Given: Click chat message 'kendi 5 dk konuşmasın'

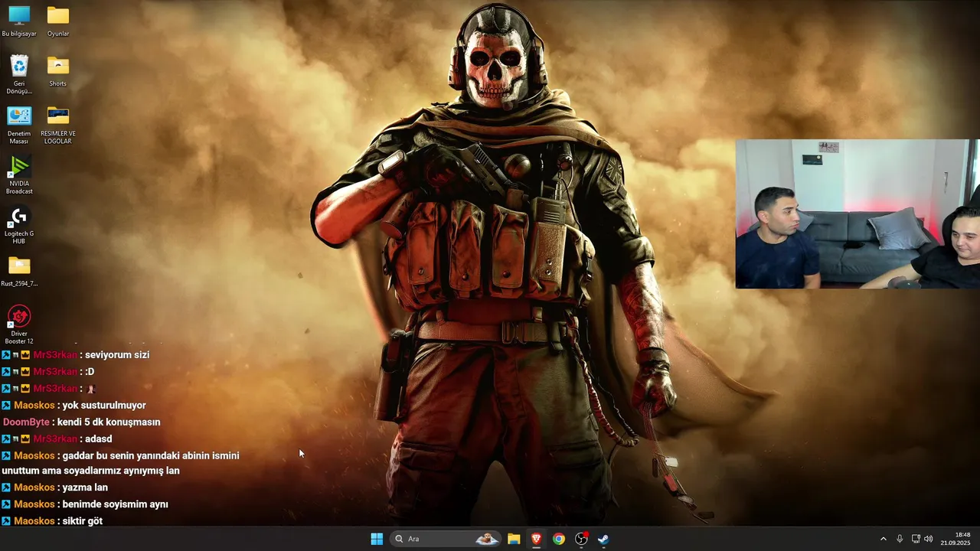Looking at the screenshot, I should point(109,422).
